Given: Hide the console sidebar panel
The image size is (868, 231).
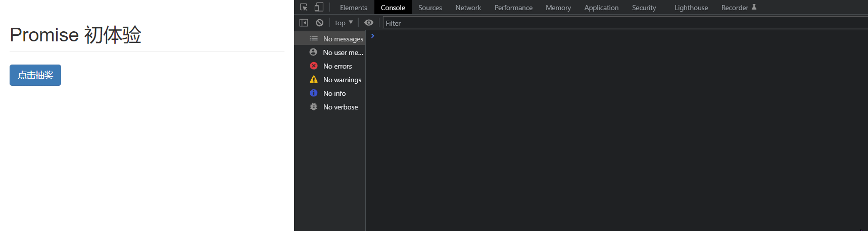Looking at the screenshot, I should [x=304, y=23].
